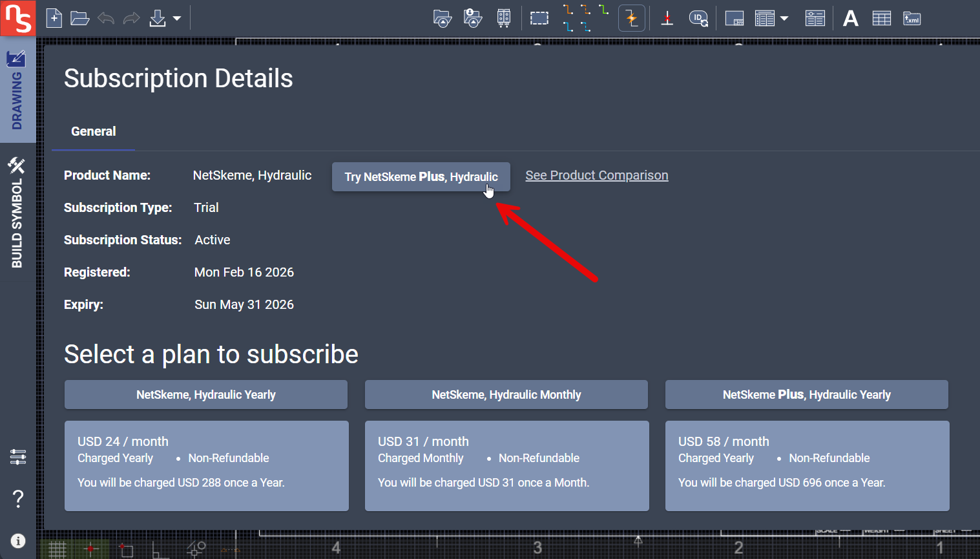Choose NetSkeme, Hydraulic Monthly plan button

[x=506, y=394]
